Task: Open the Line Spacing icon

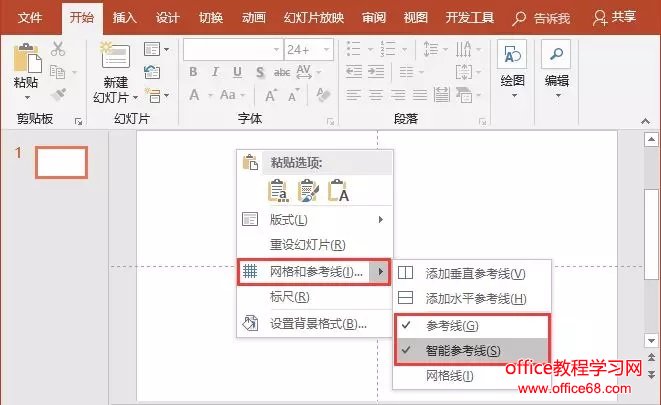Action: point(430,49)
